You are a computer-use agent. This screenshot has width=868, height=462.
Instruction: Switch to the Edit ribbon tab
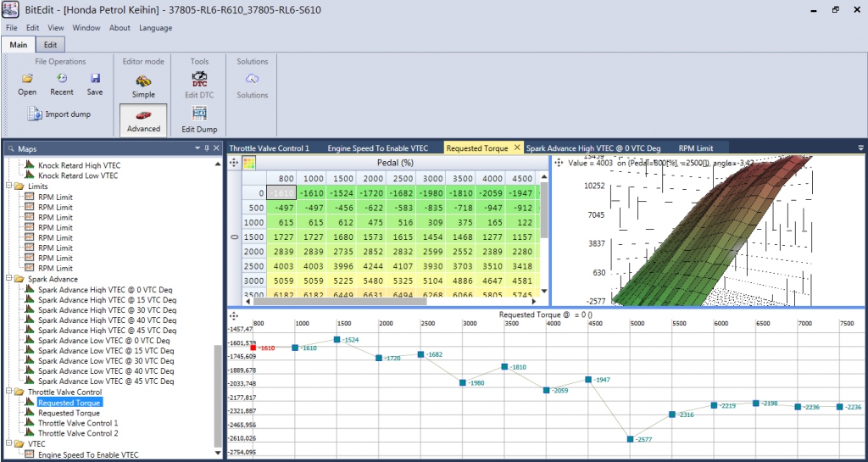coord(50,45)
